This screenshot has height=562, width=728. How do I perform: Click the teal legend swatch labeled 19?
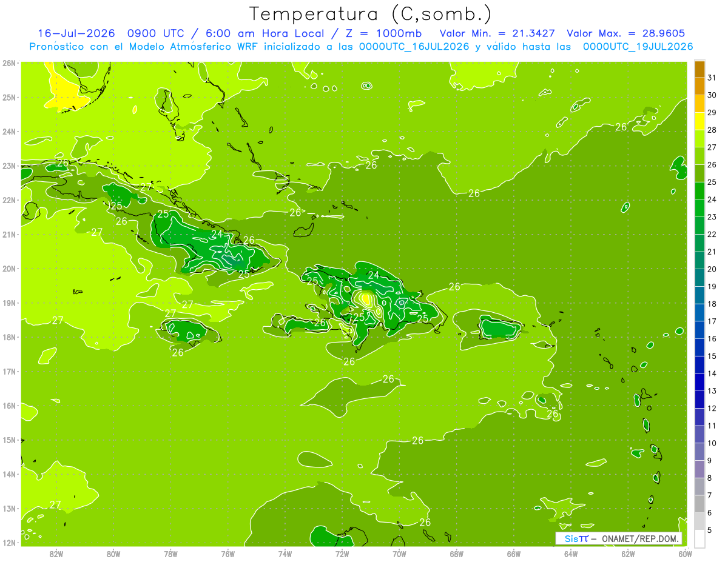[x=699, y=278]
